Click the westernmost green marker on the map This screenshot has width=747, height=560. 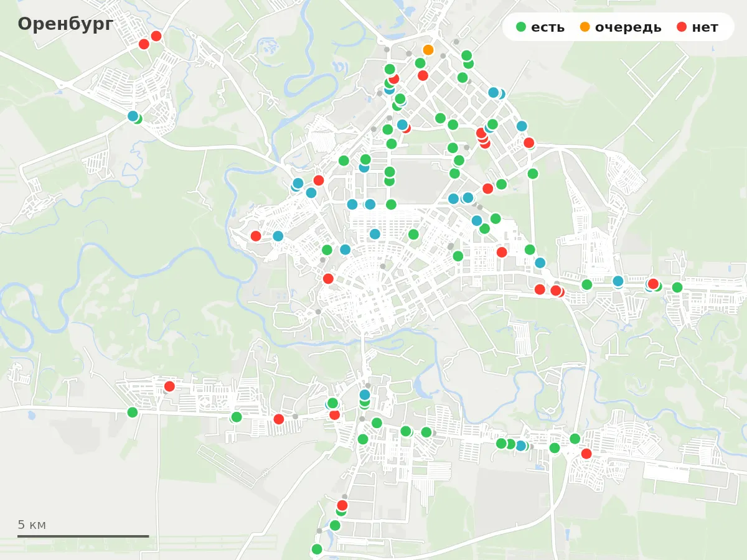(x=133, y=412)
